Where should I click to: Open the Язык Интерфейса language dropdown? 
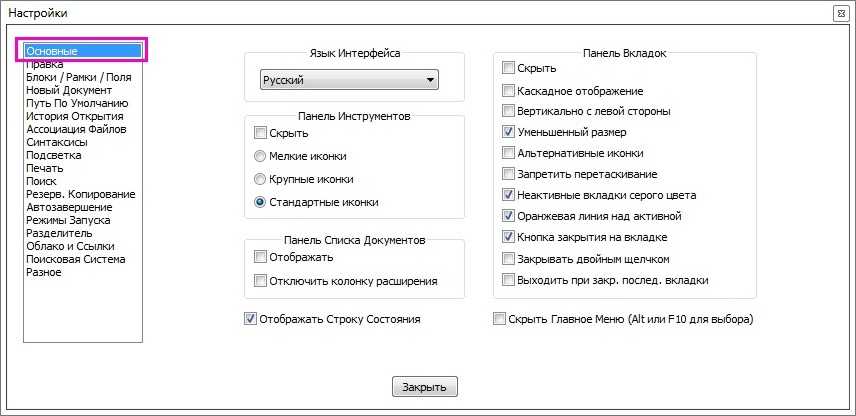click(x=348, y=80)
